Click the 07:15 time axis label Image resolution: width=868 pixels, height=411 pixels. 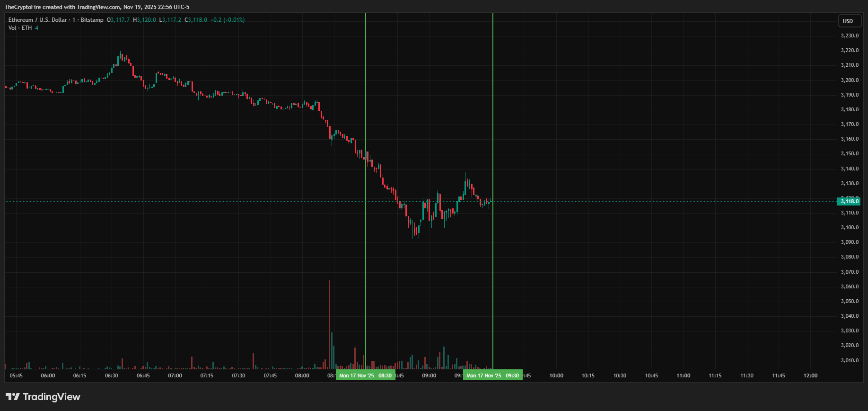(207, 375)
